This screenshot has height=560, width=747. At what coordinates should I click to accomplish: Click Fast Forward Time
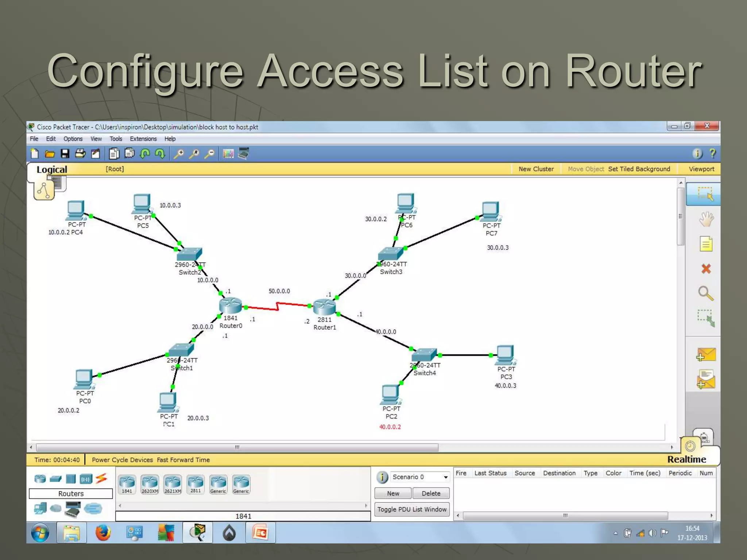tap(183, 460)
